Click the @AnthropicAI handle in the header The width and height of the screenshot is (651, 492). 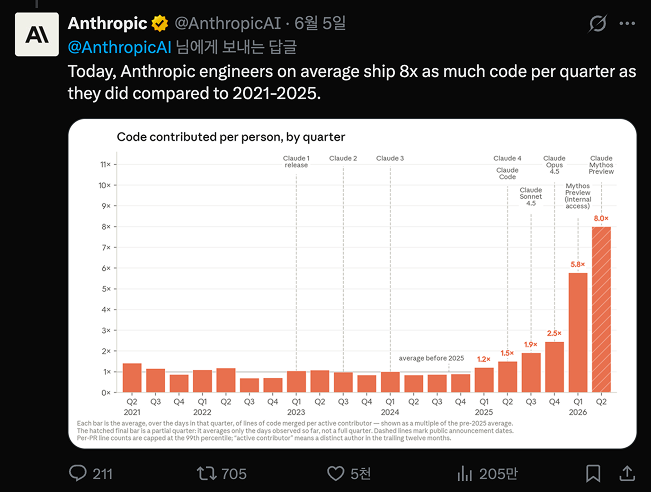(x=228, y=24)
